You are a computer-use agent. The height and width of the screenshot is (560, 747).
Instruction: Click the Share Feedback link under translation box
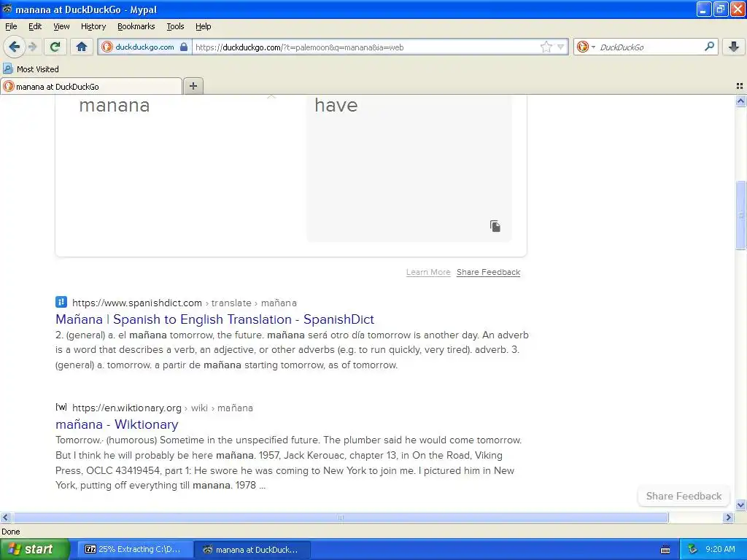pos(488,273)
